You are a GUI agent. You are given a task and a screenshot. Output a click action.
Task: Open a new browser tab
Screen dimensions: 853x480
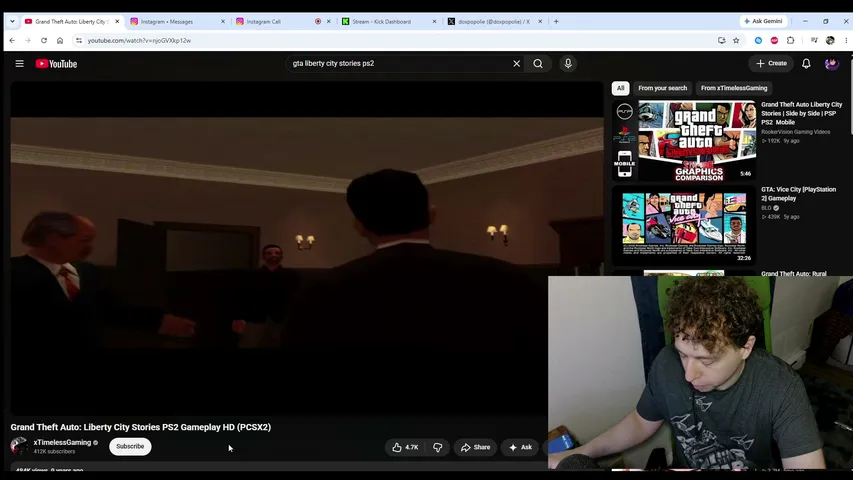coord(556,21)
